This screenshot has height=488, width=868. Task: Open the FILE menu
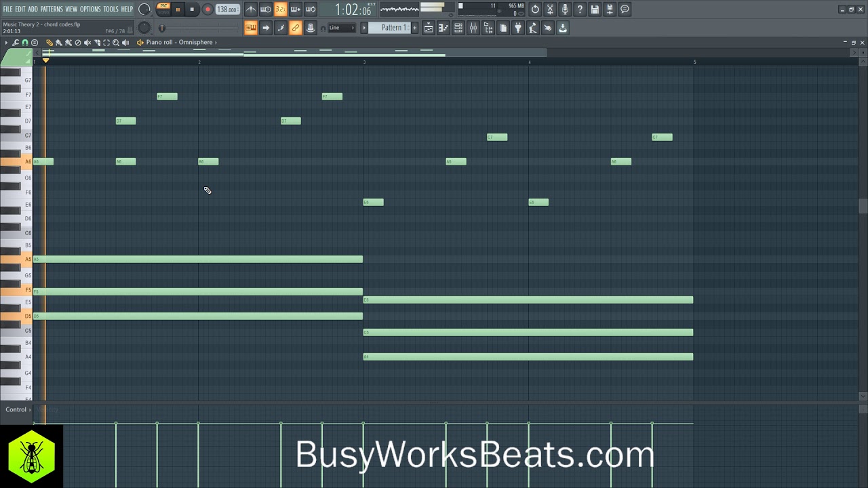click(7, 9)
